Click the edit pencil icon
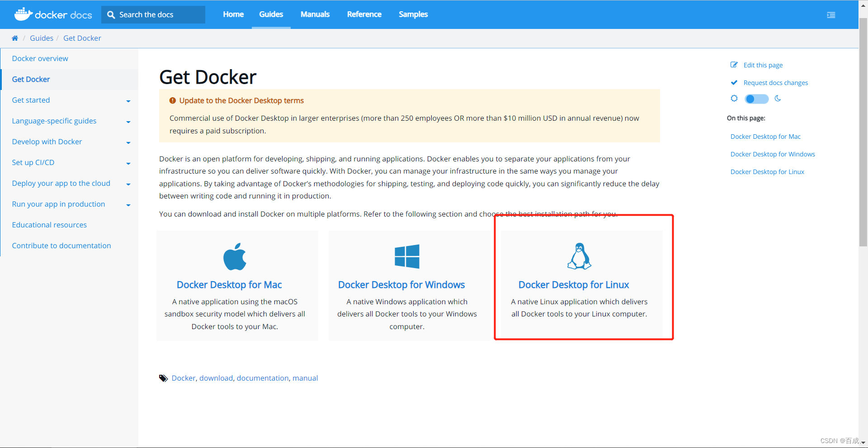The width and height of the screenshot is (868, 448). (734, 65)
